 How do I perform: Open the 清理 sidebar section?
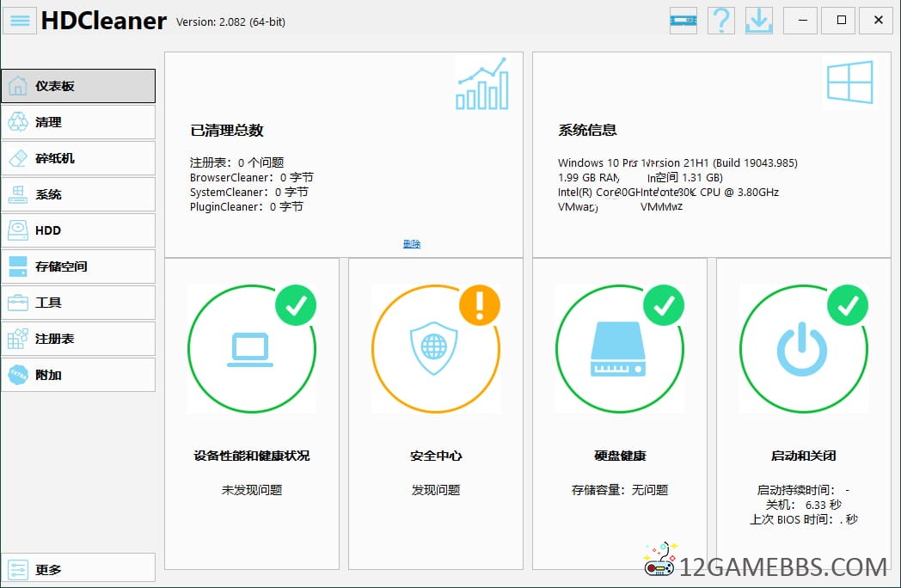point(78,122)
